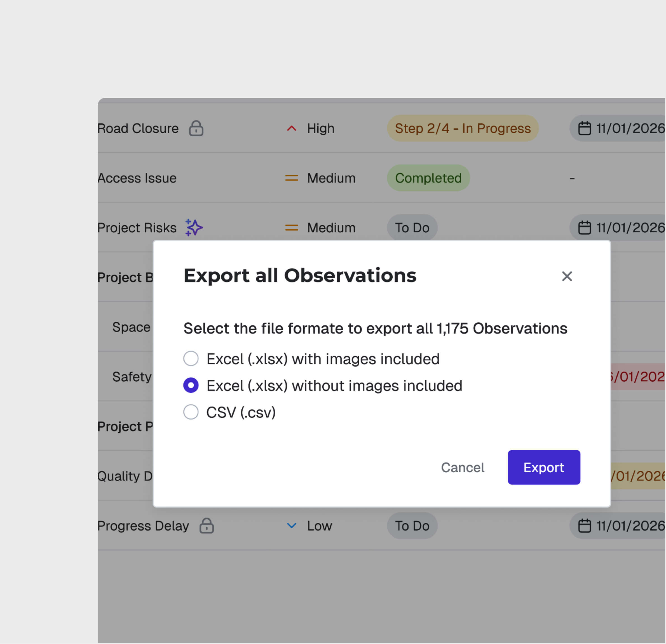Select the Road Closure row label
The image size is (666, 644).
[x=138, y=129]
